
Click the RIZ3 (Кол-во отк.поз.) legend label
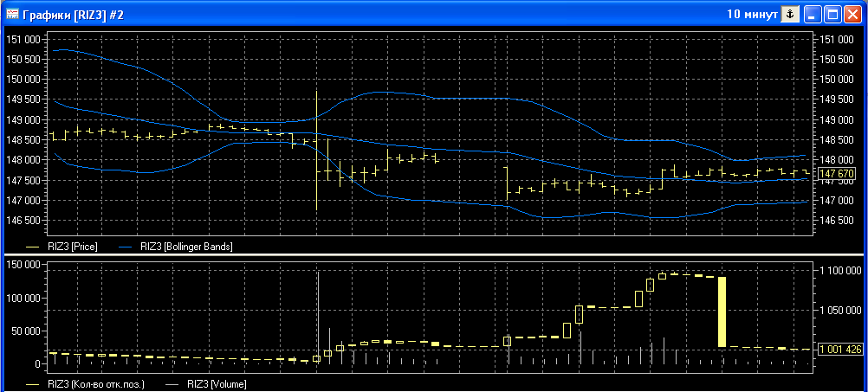tap(95, 382)
